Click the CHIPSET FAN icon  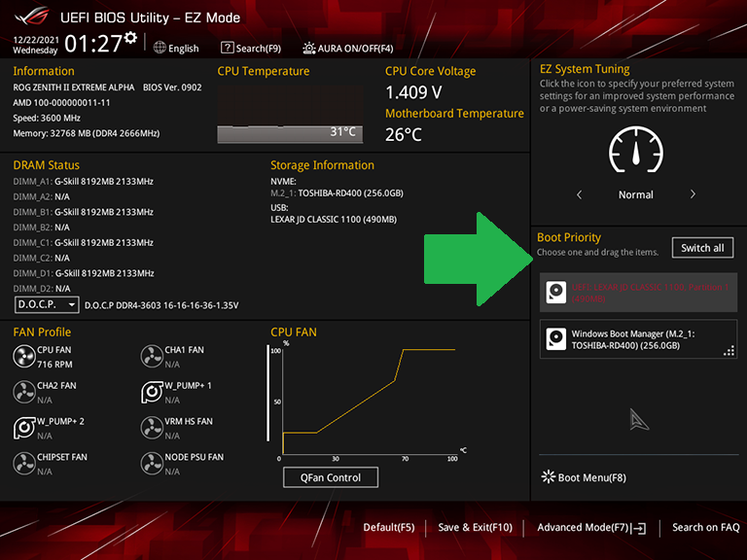23,464
